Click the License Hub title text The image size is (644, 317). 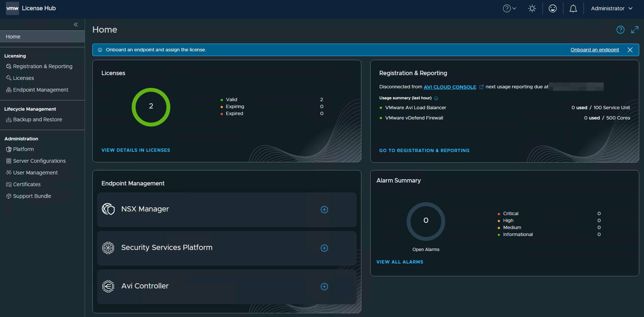click(39, 8)
